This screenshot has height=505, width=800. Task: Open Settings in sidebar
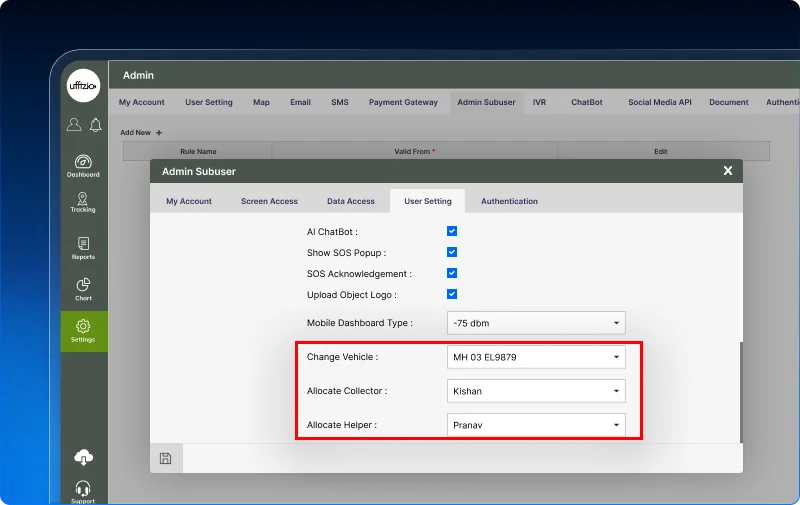tap(84, 332)
